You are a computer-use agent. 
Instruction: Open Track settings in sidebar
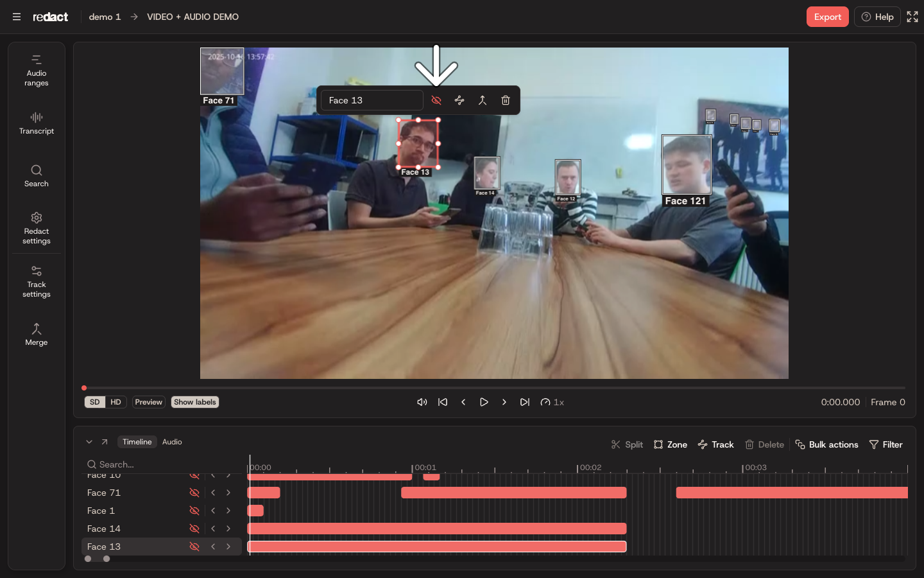coord(37,281)
